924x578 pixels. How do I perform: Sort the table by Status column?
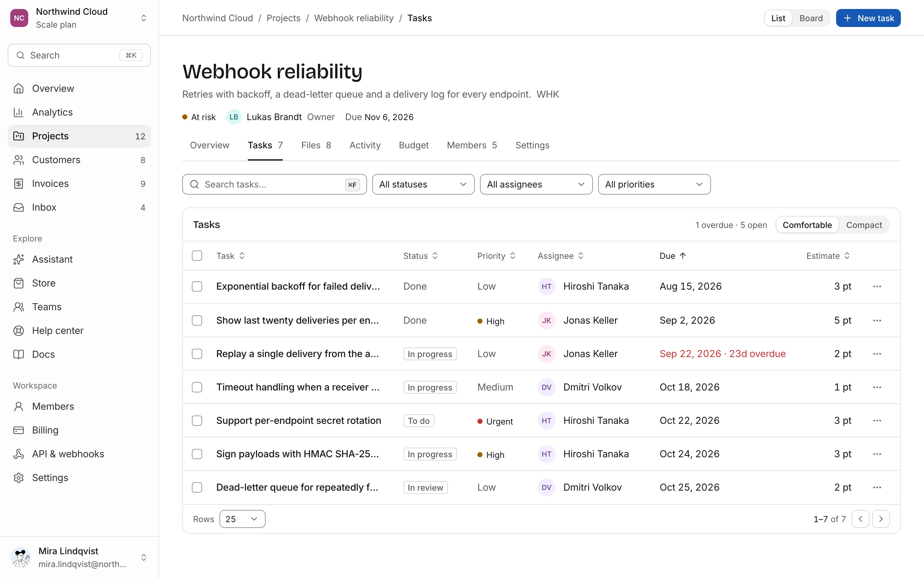420,256
